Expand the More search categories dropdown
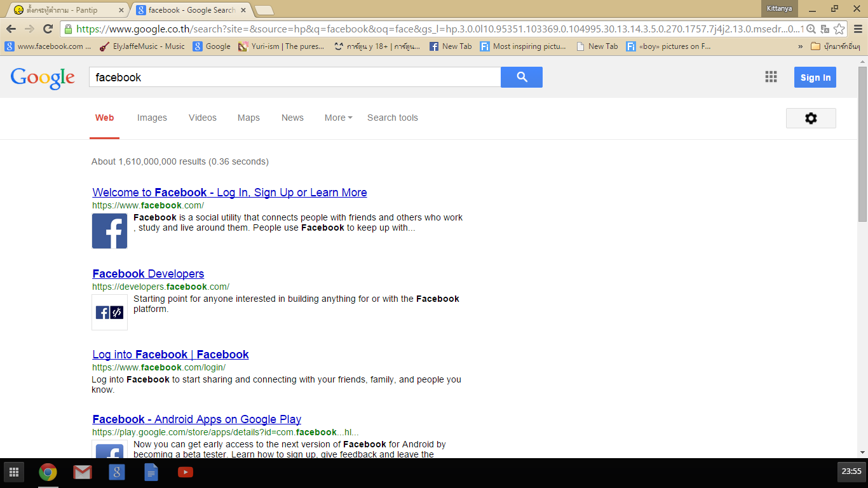The image size is (868, 488). point(338,118)
